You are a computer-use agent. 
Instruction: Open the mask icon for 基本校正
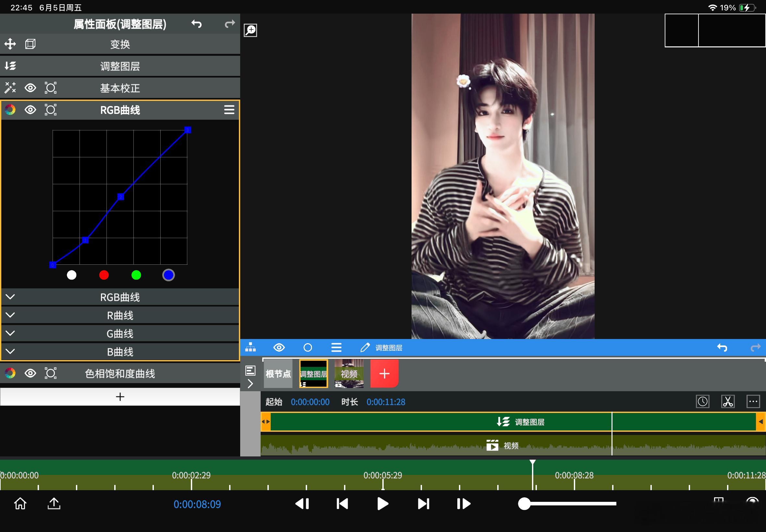(x=51, y=88)
